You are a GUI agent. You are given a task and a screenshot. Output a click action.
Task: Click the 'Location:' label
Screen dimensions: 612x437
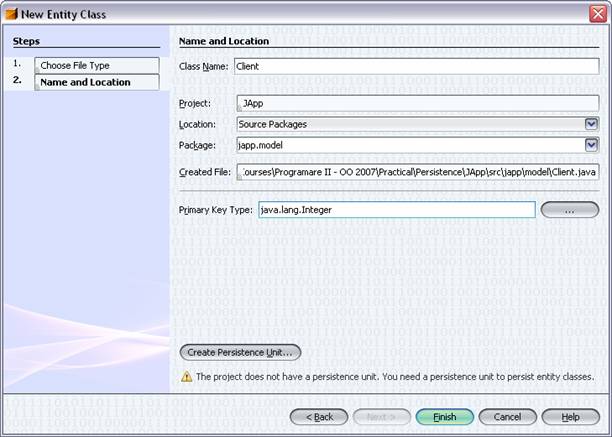(197, 124)
